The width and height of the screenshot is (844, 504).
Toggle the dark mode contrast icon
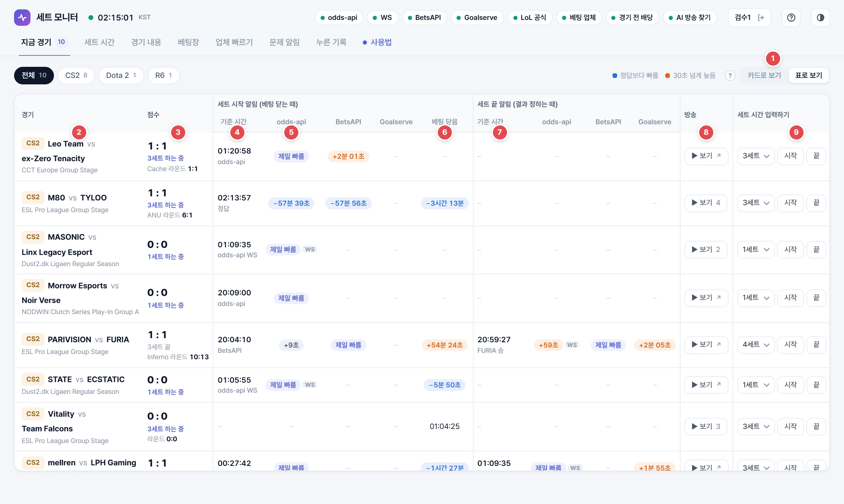[x=820, y=17]
